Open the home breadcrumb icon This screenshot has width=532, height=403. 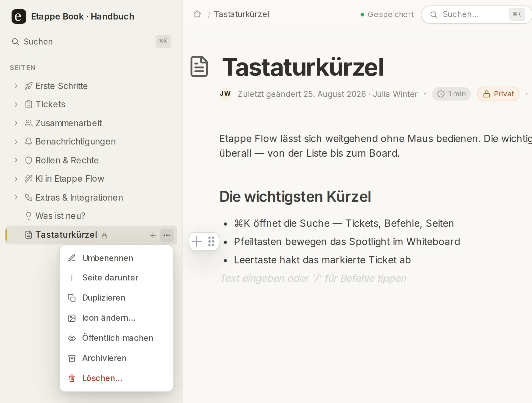click(197, 14)
